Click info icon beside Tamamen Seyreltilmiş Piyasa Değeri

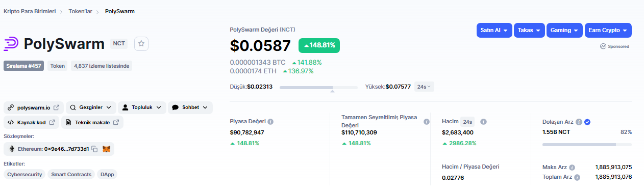(427, 122)
